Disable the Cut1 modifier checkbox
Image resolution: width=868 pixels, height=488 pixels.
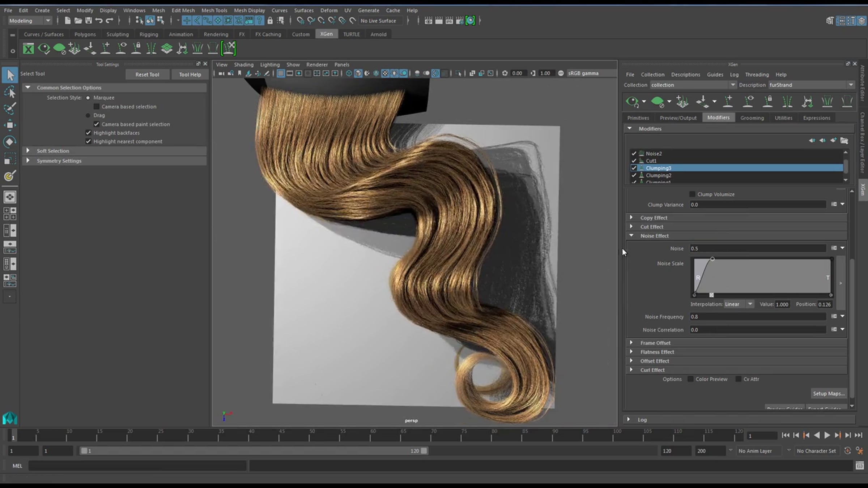tap(634, 161)
